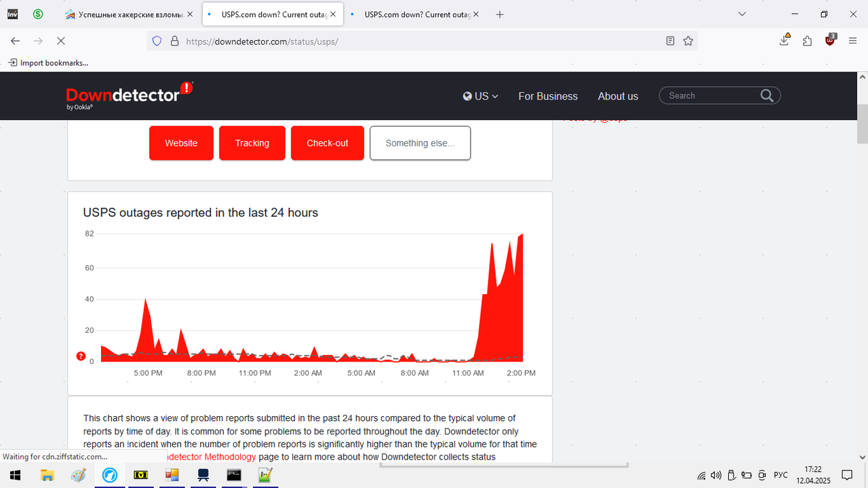Go back one page

click(x=15, y=41)
